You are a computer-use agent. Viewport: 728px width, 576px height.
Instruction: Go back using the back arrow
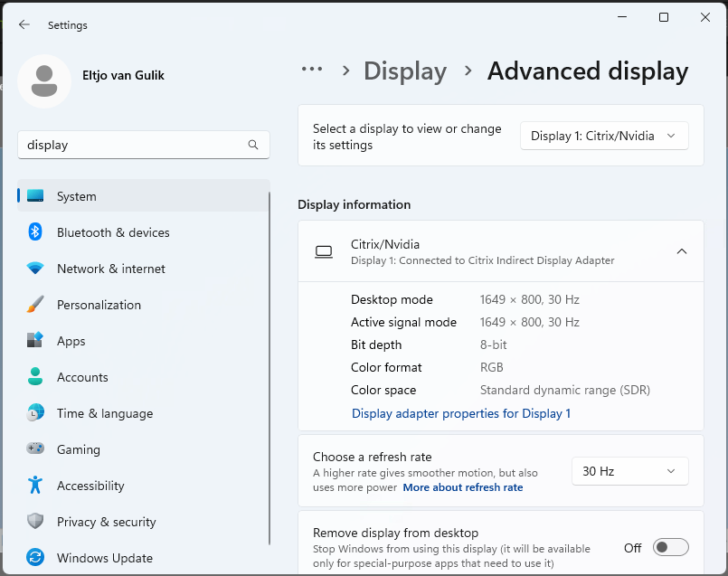pyautogui.click(x=24, y=25)
